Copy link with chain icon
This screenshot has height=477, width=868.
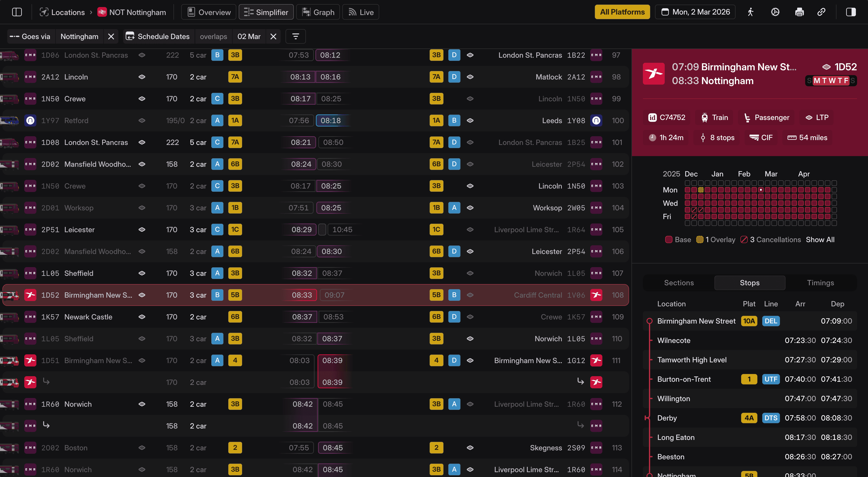821,12
